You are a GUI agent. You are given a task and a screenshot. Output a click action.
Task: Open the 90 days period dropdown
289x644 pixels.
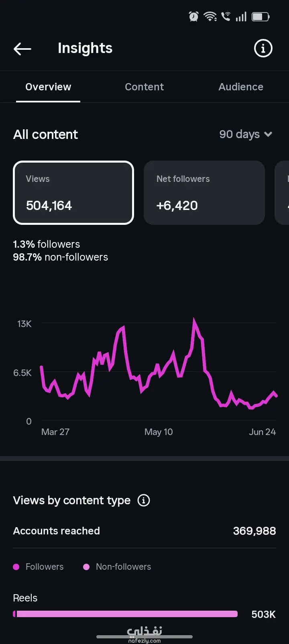coord(246,134)
